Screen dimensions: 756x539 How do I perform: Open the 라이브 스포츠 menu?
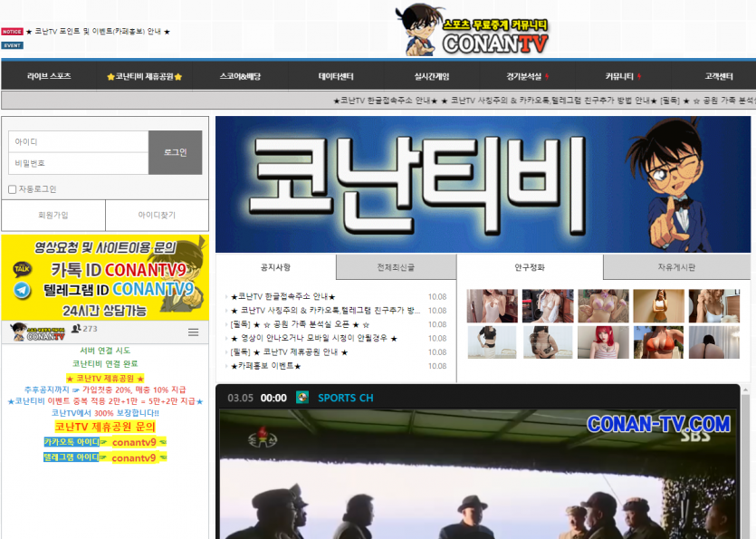pos(49,76)
